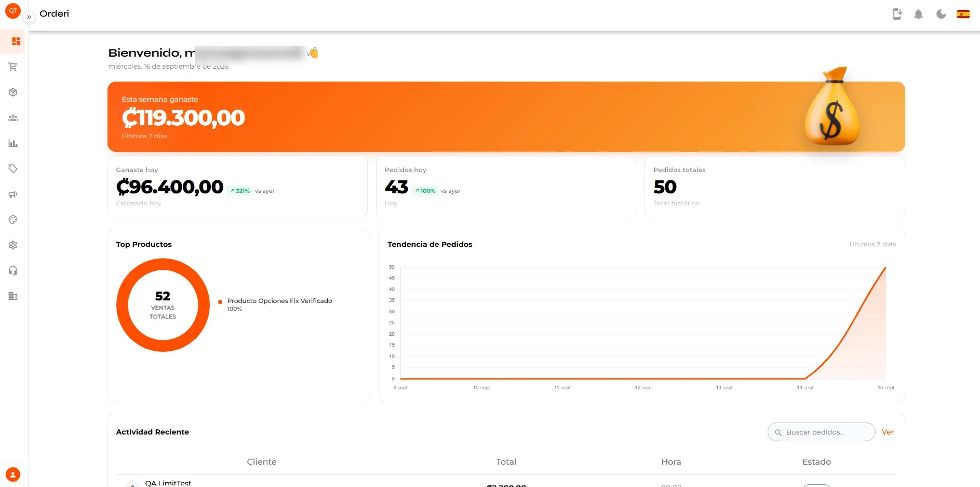980x487 pixels.
Task: Open the bar chart analytics icon
Action: tap(13, 143)
